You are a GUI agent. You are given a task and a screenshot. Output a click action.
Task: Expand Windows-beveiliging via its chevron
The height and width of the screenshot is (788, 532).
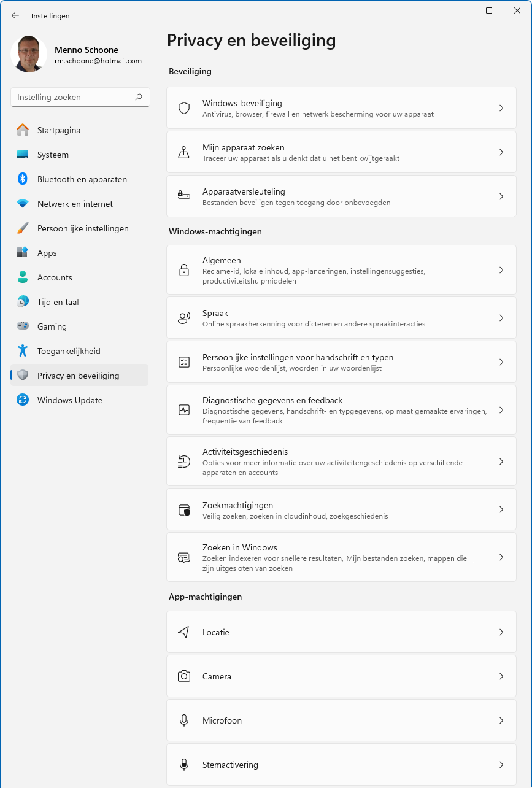pyautogui.click(x=501, y=108)
